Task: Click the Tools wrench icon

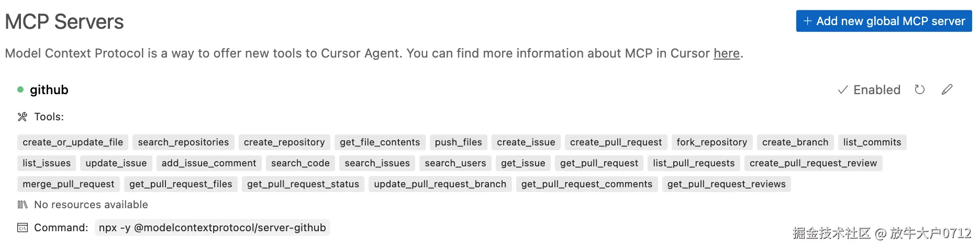Action: coord(22,117)
